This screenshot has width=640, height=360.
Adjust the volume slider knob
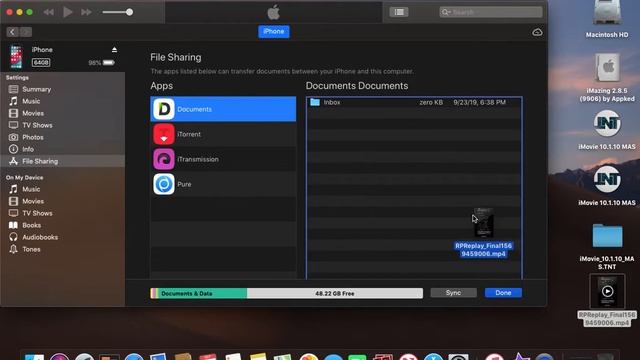(x=129, y=12)
